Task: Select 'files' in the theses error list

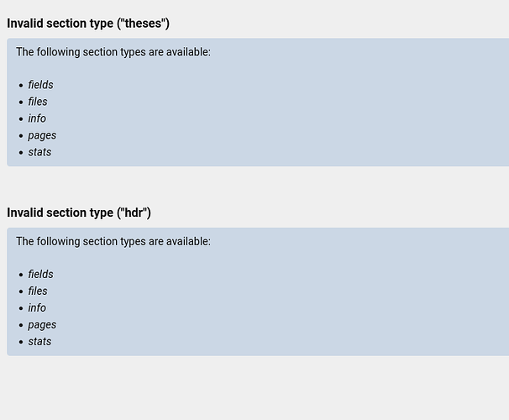Action: (38, 102)
